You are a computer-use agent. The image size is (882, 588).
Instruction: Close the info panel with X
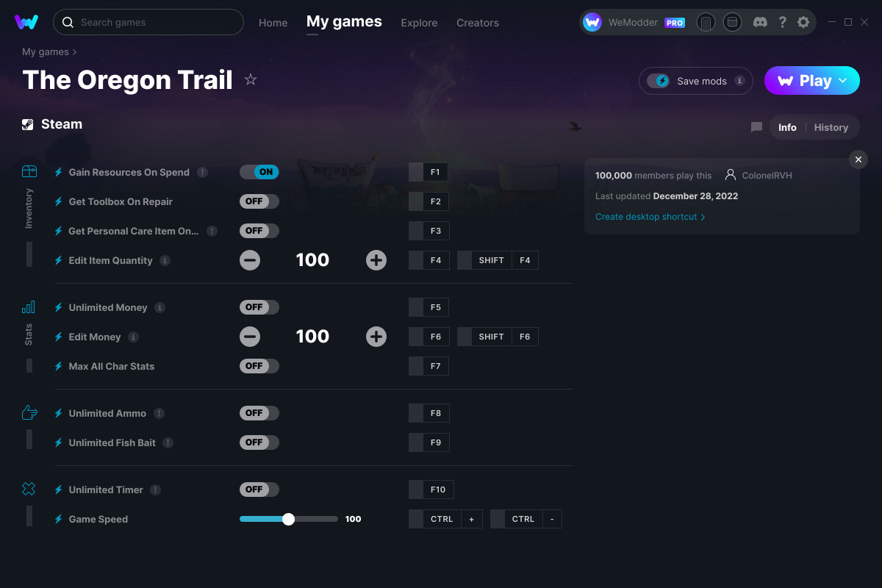click(x=858, y=159)
